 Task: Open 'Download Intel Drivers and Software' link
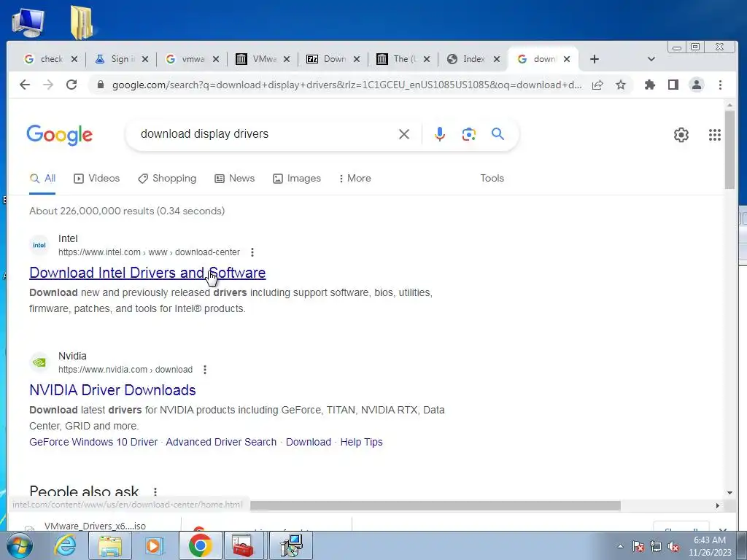click(147, 273)
